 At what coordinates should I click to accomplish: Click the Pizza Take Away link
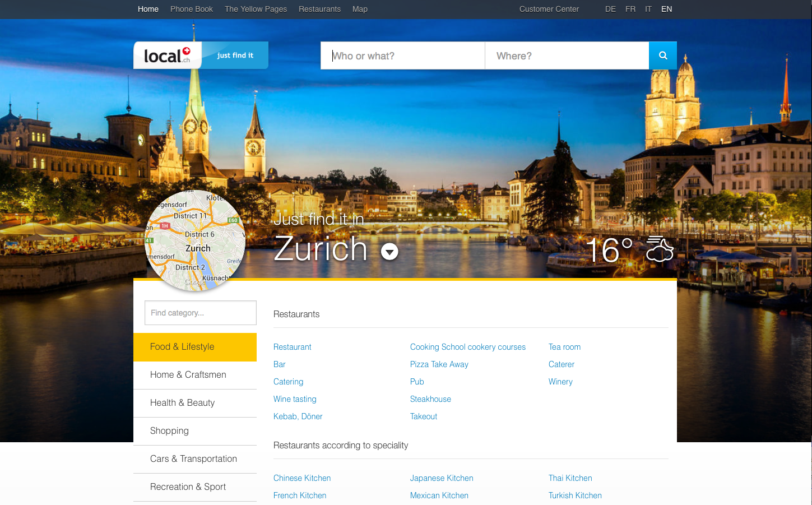click(x=439, y=364)
